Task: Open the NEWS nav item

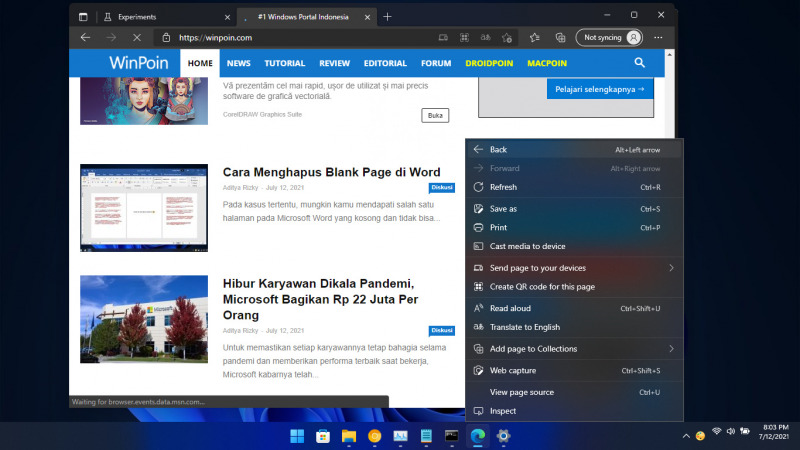Action: [x=239, y=63]
